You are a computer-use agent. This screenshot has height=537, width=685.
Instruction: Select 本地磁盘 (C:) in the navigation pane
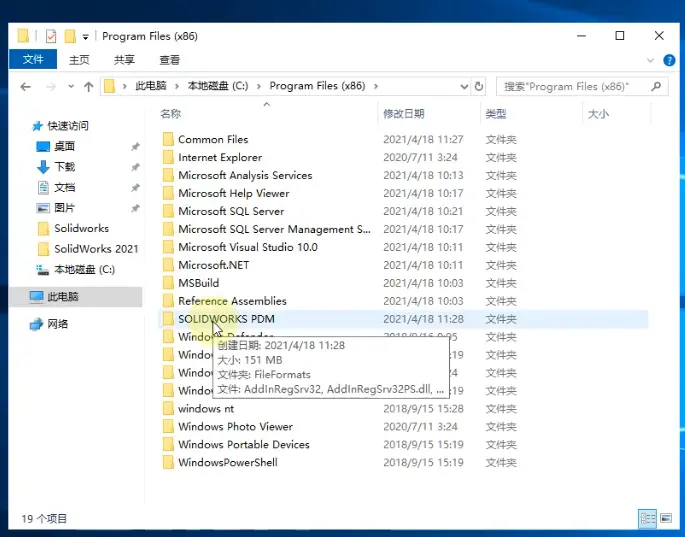coord(84,270)
